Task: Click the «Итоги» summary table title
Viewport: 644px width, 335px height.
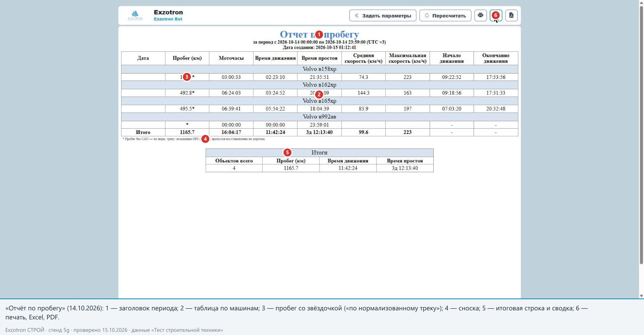Action: [320, 152]
